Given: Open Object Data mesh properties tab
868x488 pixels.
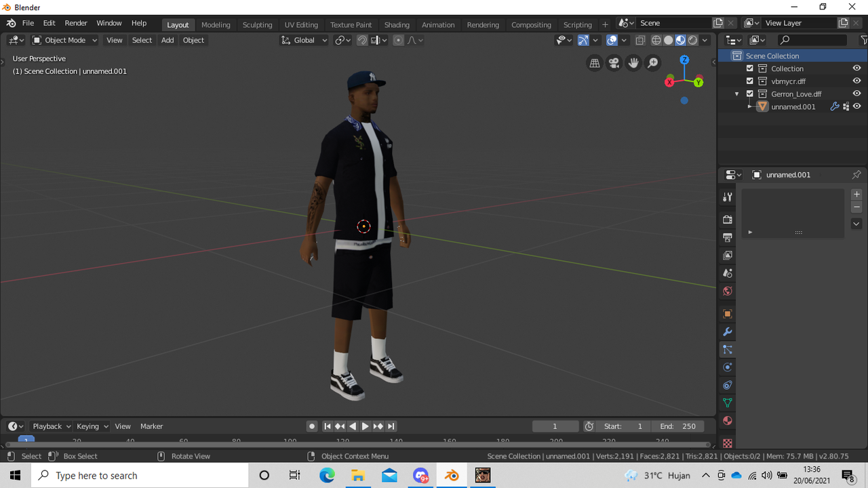Looking at the screenshot, I should point(728,403).
